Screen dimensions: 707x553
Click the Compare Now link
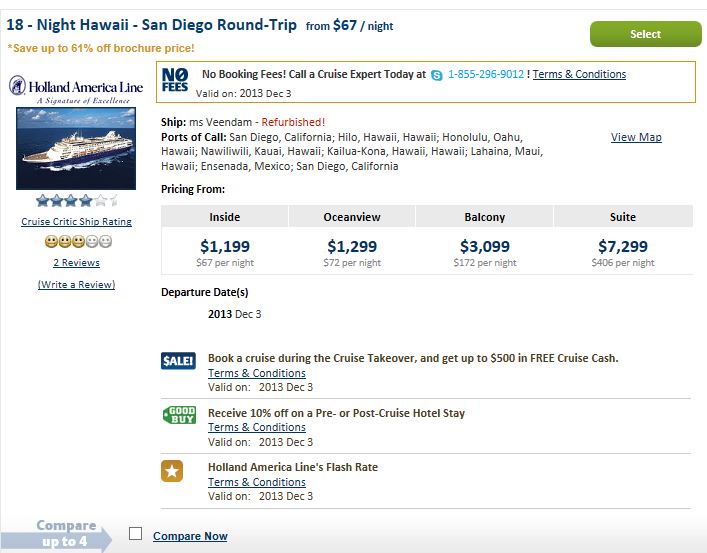coord(190,536)
